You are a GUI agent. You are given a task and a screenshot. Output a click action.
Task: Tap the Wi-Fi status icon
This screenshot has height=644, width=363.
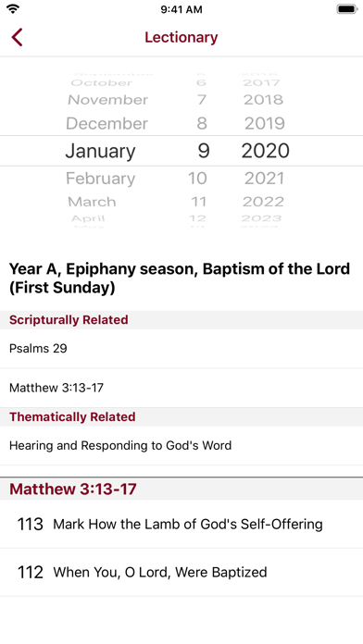click(x=13, y=9)
